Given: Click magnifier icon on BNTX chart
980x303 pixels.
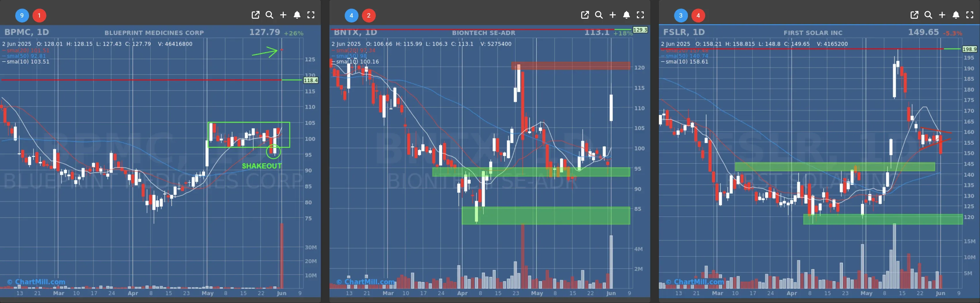Looking at the screenshot, I should pyautogui.click(x=599, y=15).
